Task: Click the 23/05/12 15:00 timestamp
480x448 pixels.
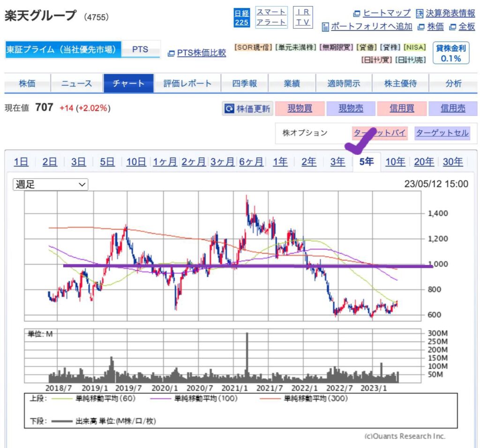Action: [436, 184]
